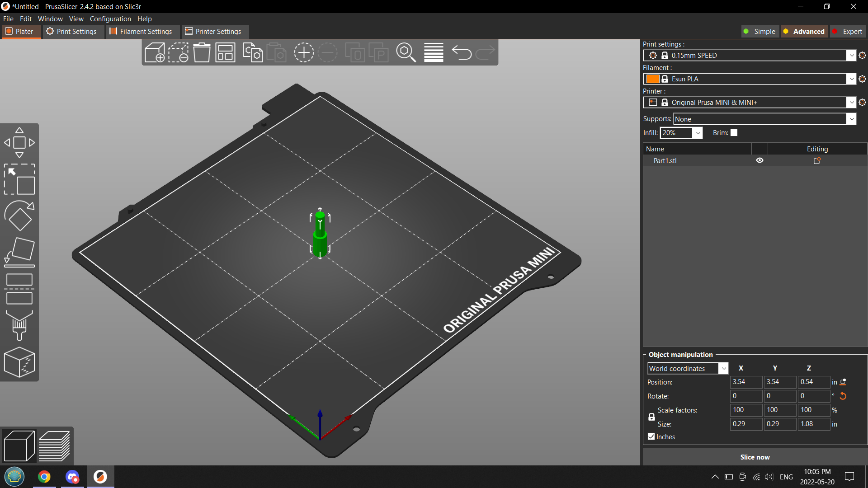This screenshot has height=488, width=868.
Task: Open the Supports dropdown
Action: click(852, 119)
